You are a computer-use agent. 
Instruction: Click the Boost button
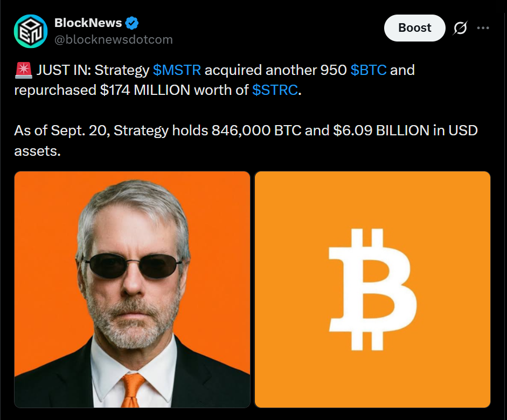(x=414, y=28)
